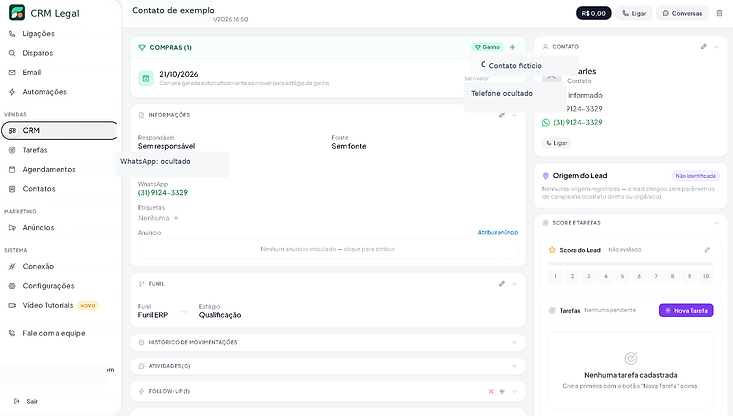Image resolution: width=733 pixels, height=416 pixels.
Task: Add a new purchase with plus icon
Action: pyautogui.click(x=512, y=47)
